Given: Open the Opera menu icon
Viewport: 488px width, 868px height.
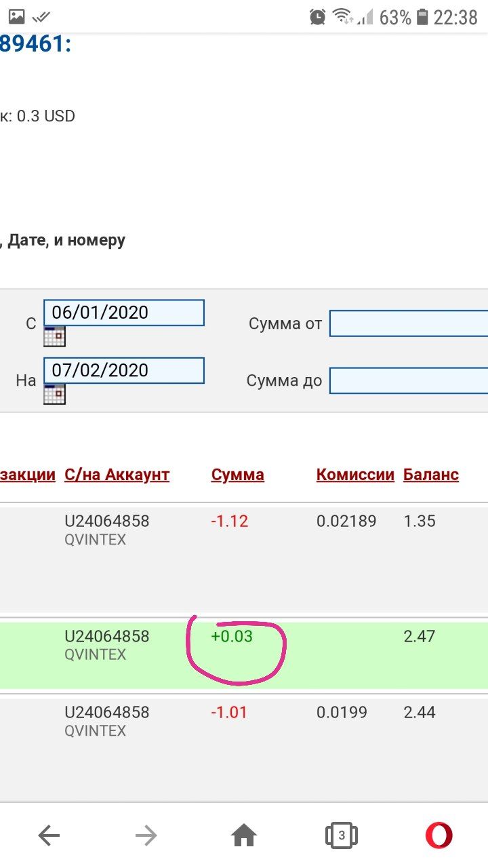Looking at the screenshot, I should [439, 835].
